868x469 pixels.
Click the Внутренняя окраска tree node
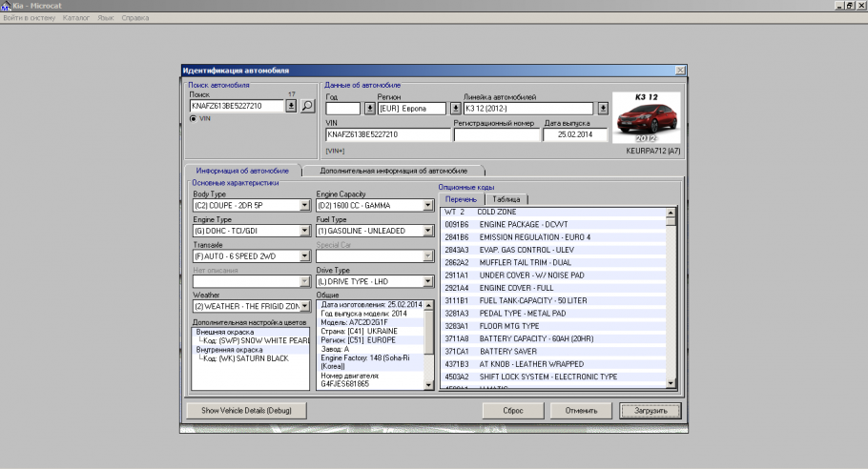point(229,350)
